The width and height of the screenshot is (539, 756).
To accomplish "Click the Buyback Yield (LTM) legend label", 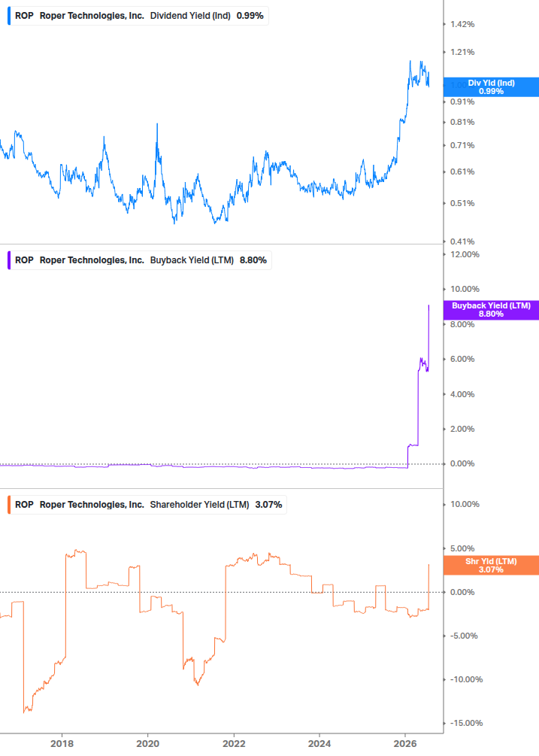I will [x=192, y=260].
